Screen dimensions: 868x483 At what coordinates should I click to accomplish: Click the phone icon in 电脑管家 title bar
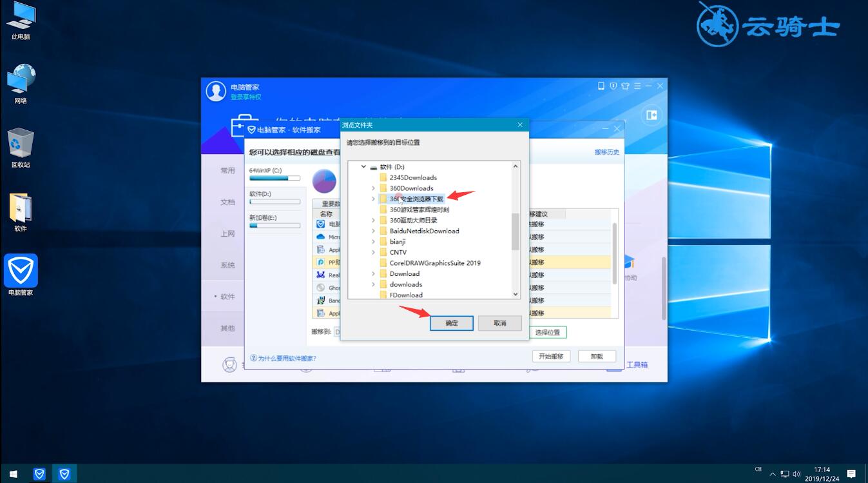[x=601, y=86]
